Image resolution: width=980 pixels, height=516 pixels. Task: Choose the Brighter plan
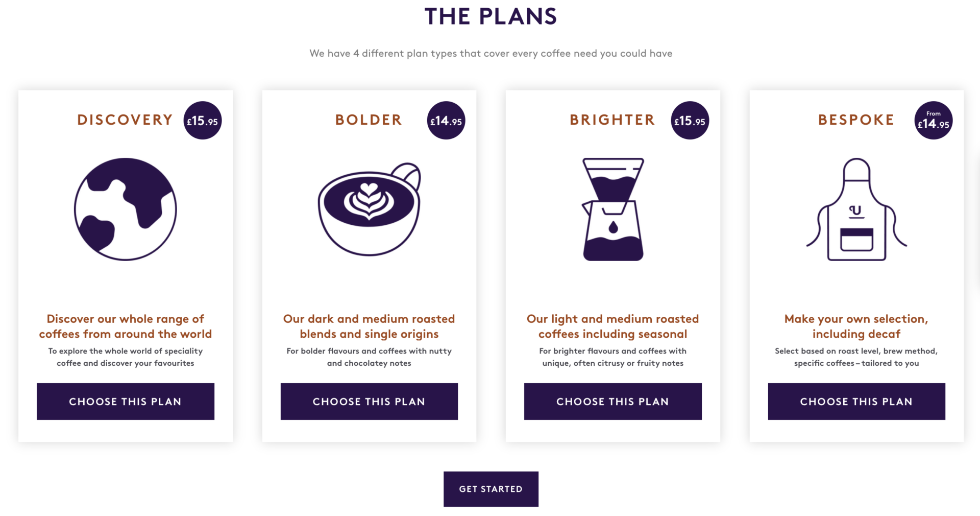click(612, 402)
